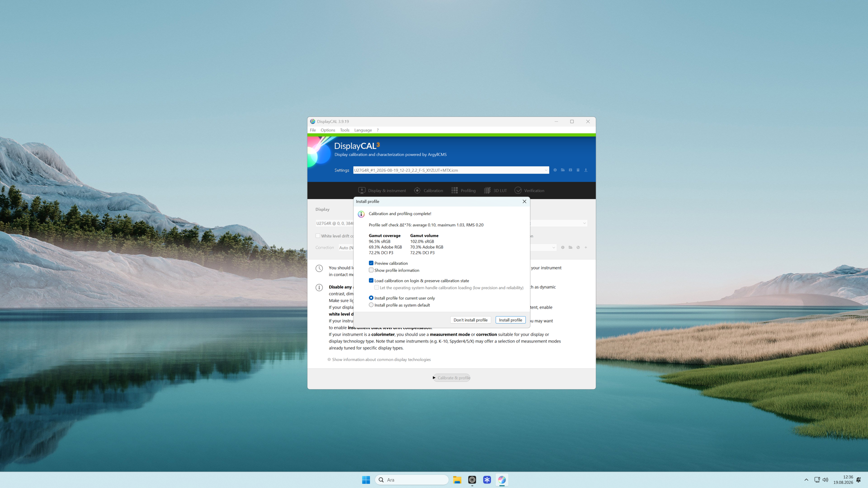Click the Calibration and profiling complete! message
This screenshot has height=488, width=868.
[400, 214]
